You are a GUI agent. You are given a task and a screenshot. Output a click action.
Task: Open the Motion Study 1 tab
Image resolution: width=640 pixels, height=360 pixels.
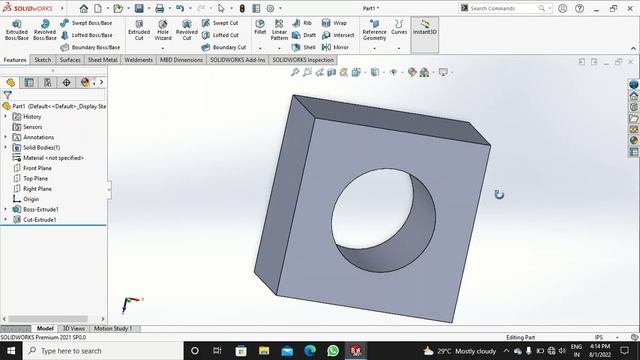pyautogui.click(x=113, y=329)
